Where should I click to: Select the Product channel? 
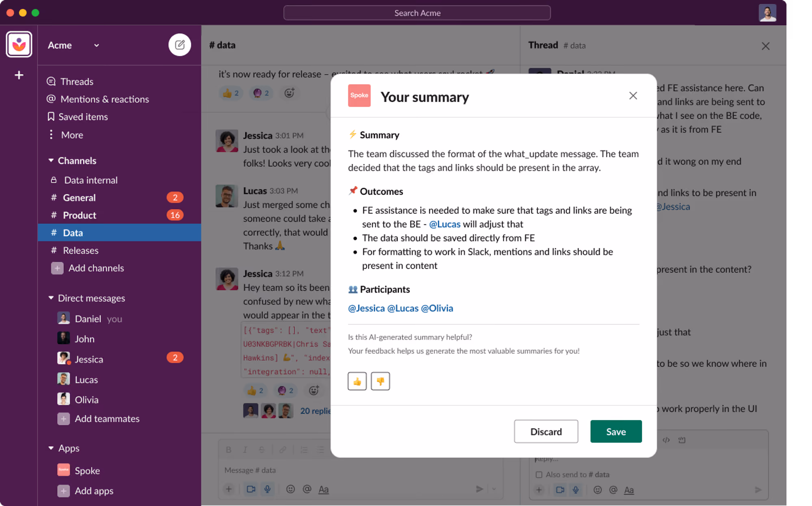click(119, 215)
